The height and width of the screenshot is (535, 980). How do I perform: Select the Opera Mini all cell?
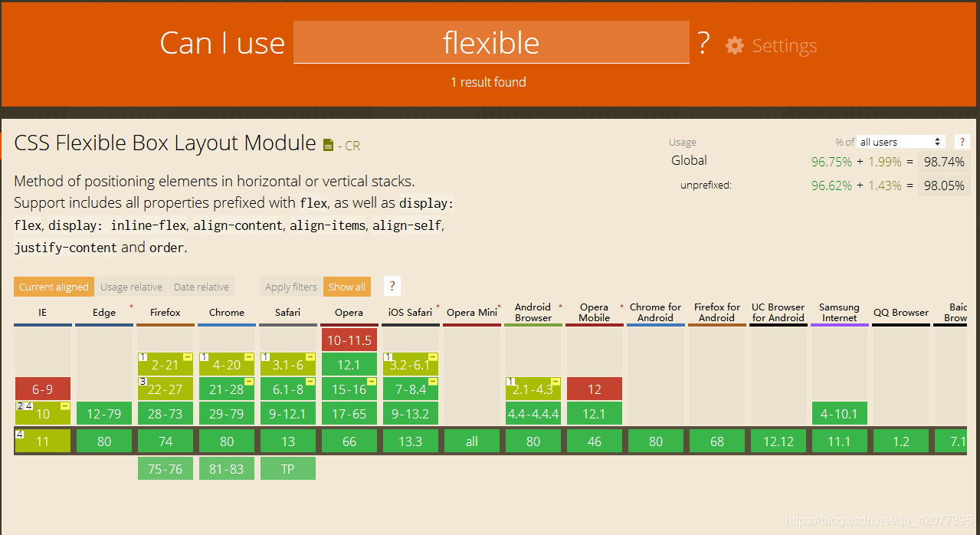pos(472,441)
